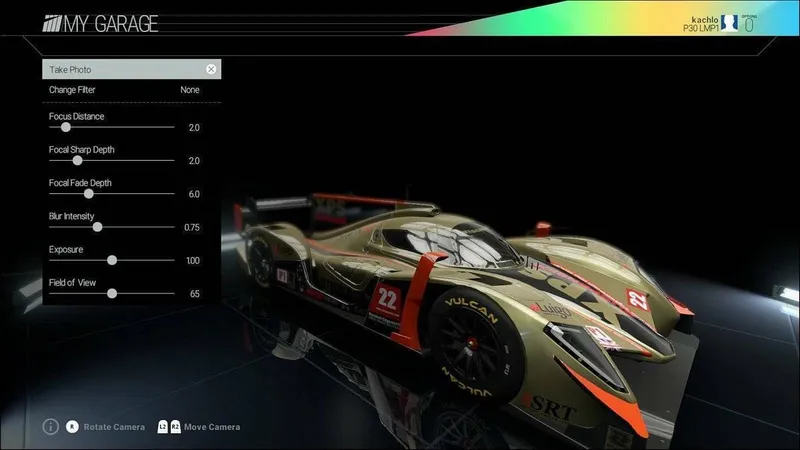Screen dimensions: 800x450
Task: Click the kachlo driver profile icon
Action: (729, 23)
